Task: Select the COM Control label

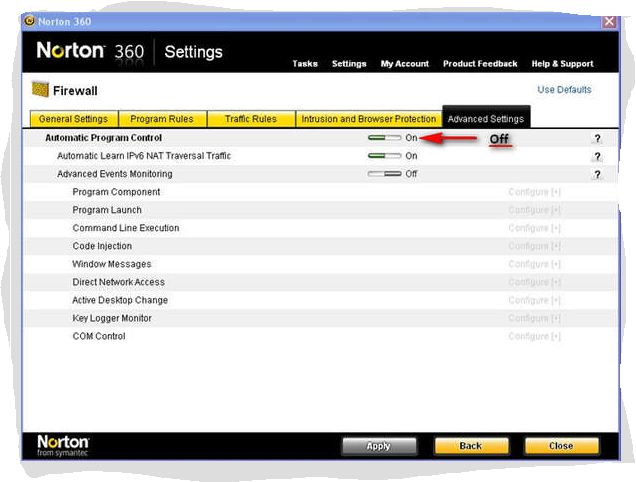Action: click(99, 336)
